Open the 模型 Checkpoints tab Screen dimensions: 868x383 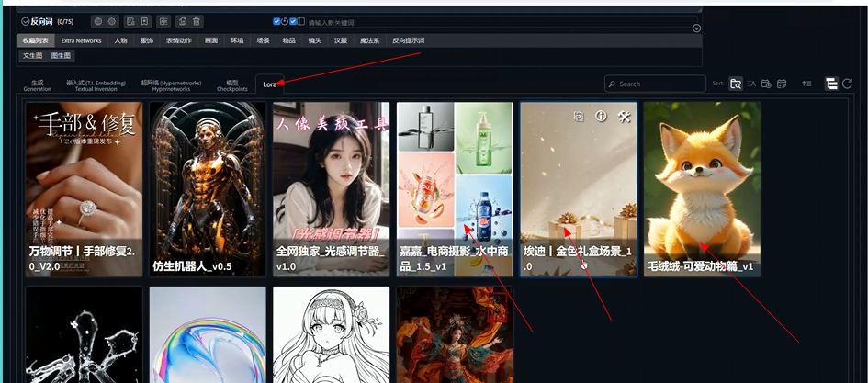coord(232,85)
